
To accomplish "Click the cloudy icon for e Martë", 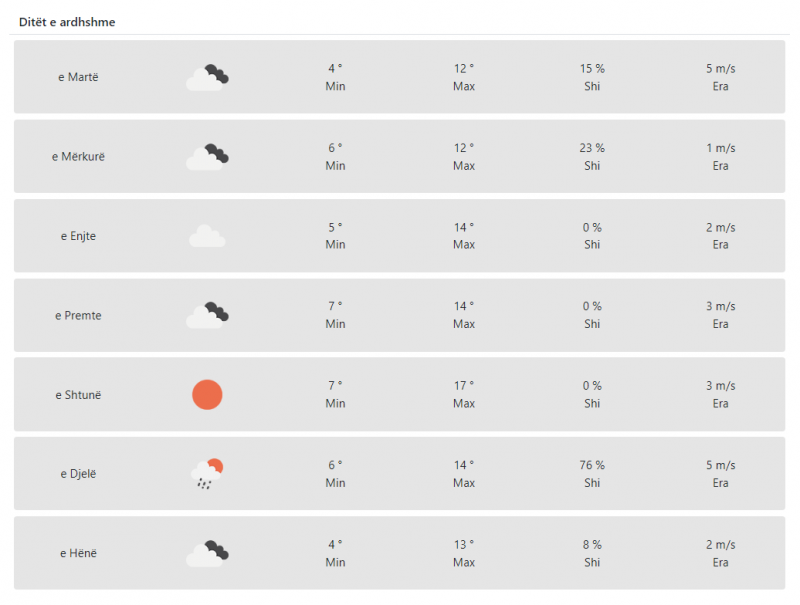I will point(207,78).
